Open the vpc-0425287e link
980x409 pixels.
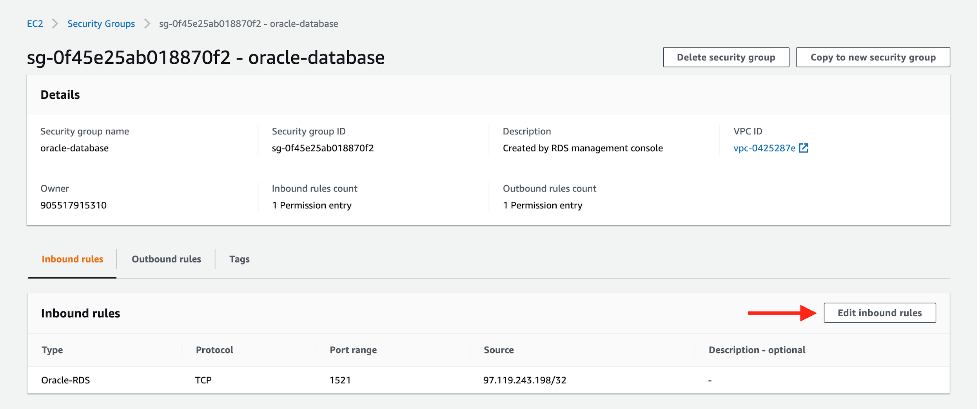[x=765, y=148]
